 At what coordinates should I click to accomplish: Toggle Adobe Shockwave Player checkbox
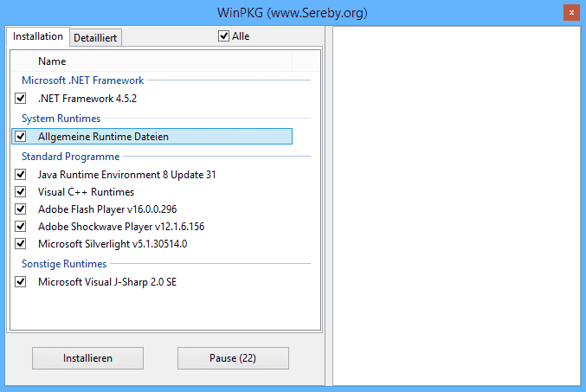(21, 227)
